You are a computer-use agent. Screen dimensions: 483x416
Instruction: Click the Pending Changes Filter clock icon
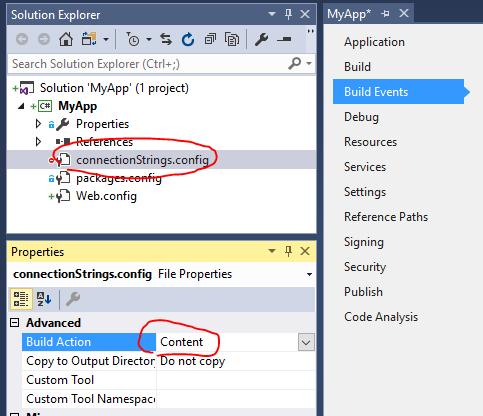(x=133, y=39)
